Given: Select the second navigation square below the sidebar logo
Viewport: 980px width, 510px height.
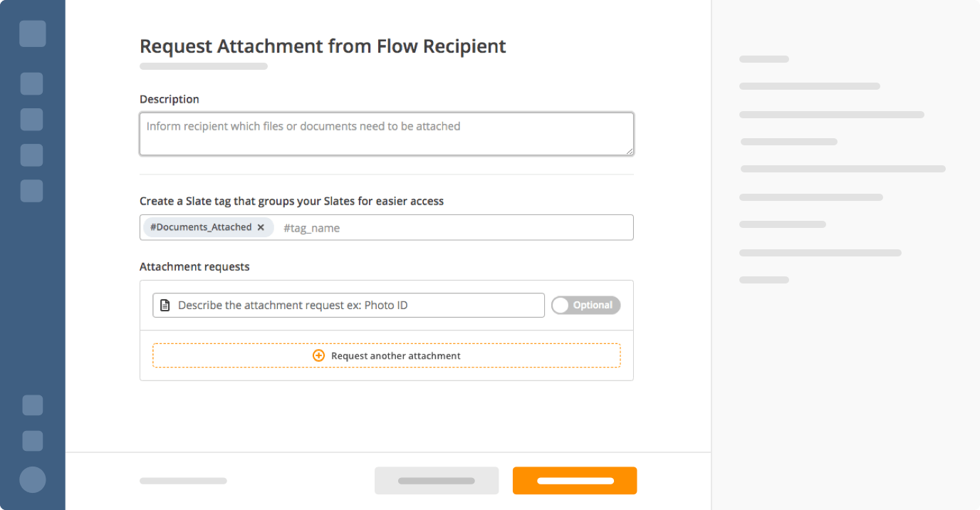Looking at the screenshot, I should 31,120.
